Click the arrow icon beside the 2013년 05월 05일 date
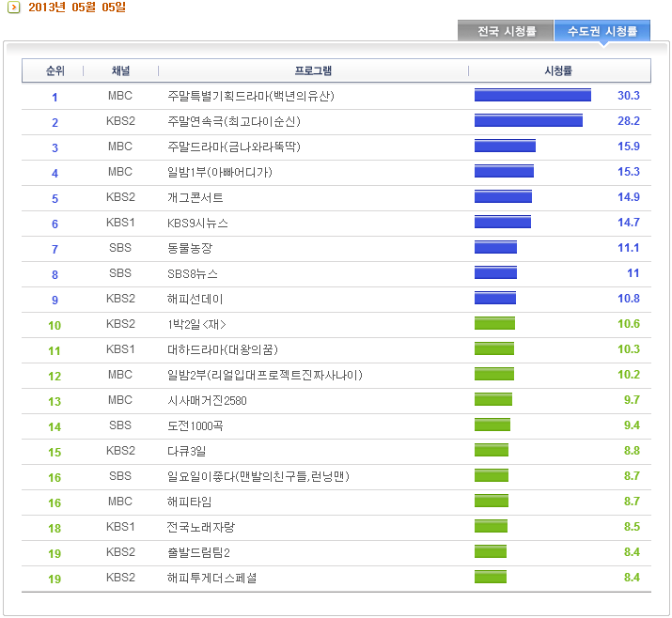Viewport: 672px width, 618px height. pyautogui.click(x=14, y=8)
